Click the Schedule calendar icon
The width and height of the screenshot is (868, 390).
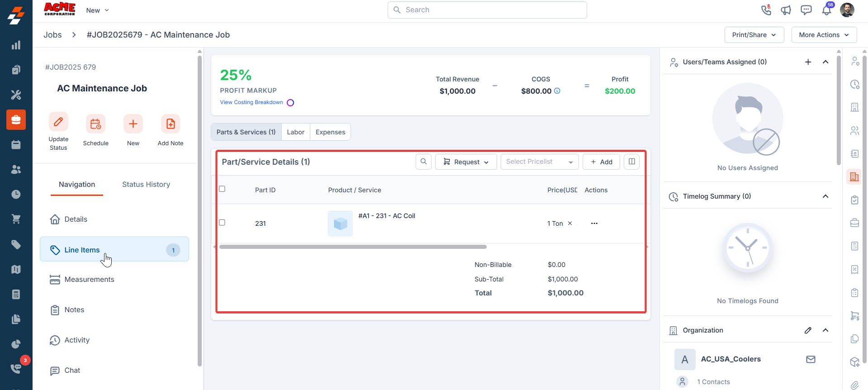95,124
